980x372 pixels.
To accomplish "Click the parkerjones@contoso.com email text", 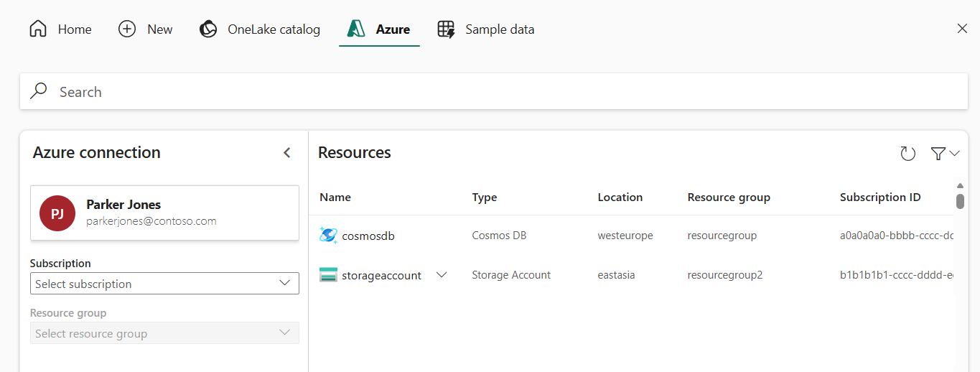I will (151, 221).
